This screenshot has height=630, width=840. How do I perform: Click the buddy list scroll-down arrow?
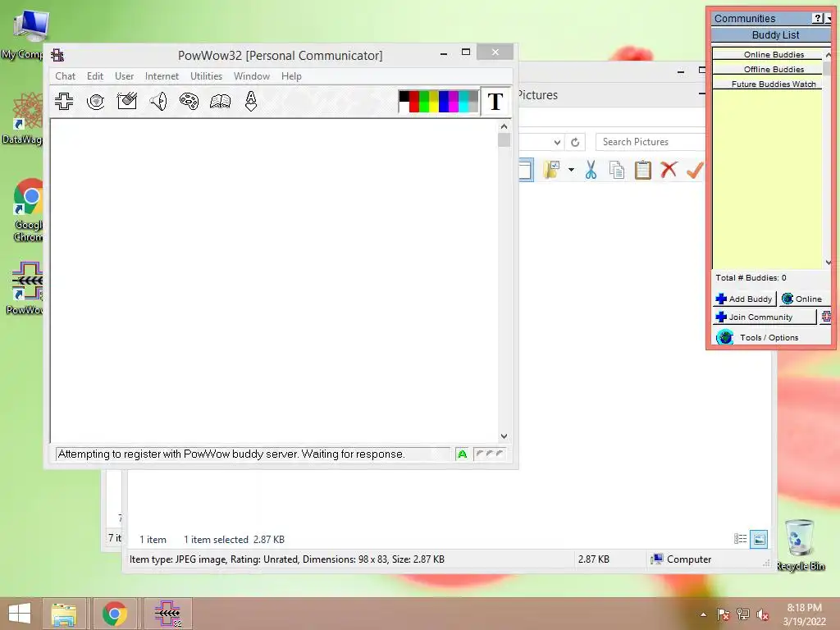(829, 262)
